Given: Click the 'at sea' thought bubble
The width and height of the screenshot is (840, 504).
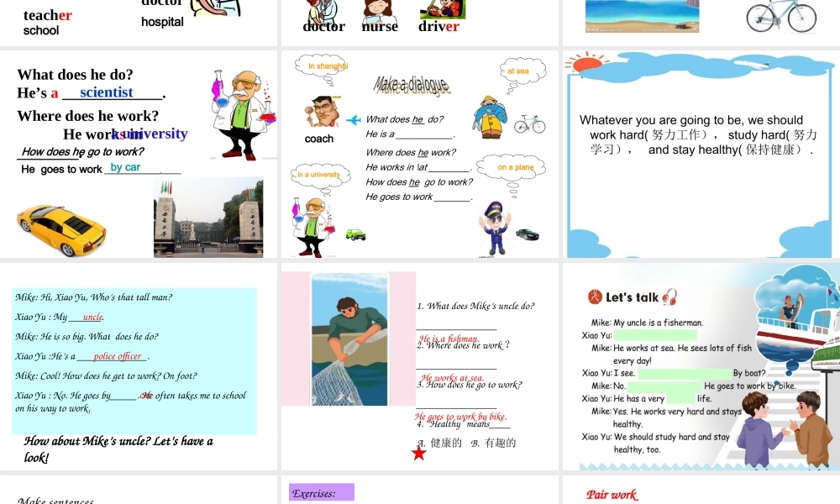Looking at the screenshot, I should [522, 73].
